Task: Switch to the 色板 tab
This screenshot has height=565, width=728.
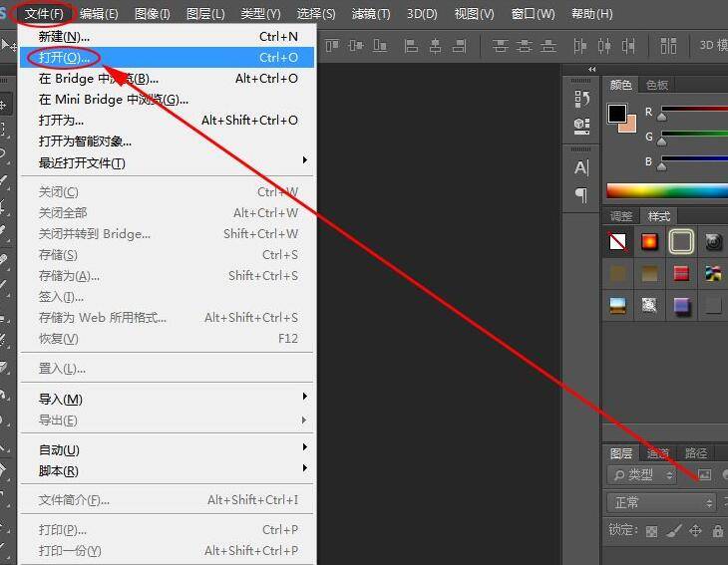Action: pos(657,86)
